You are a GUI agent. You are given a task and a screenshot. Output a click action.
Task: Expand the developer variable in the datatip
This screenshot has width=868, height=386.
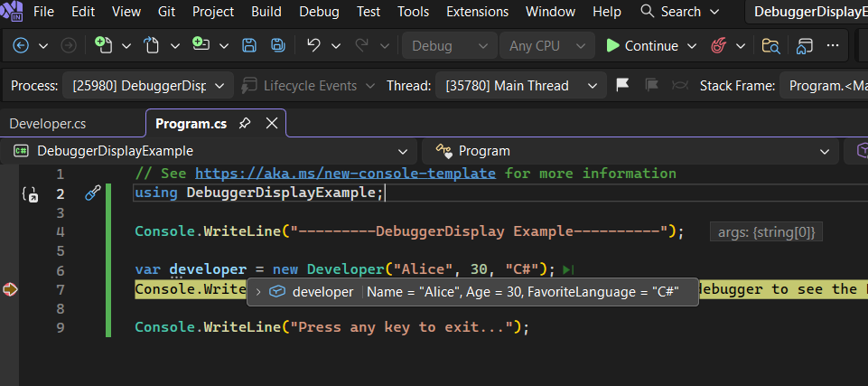click(x=258, y=291)
